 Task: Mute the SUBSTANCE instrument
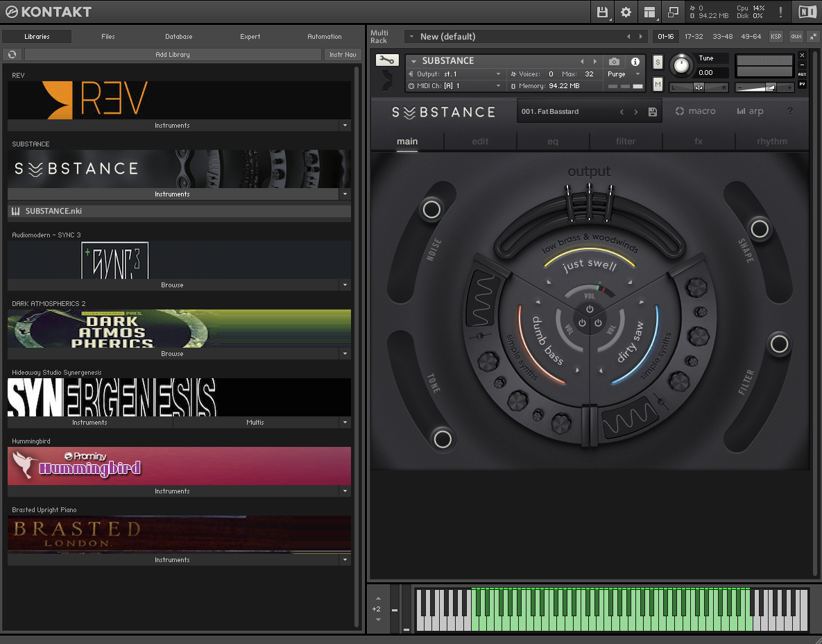pos(658,85)
